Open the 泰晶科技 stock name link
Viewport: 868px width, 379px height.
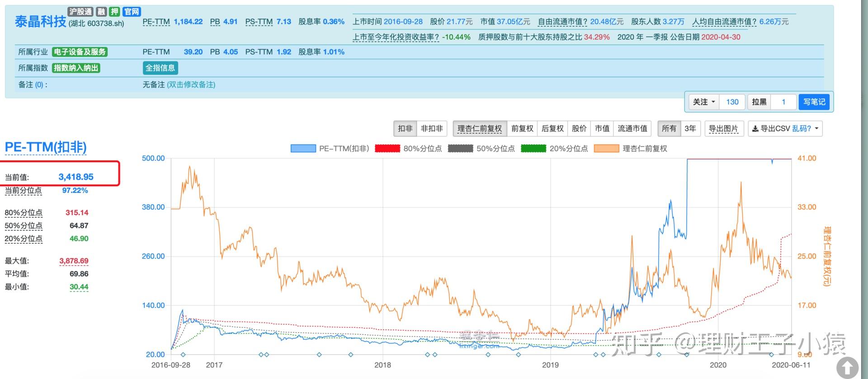click(40, 21)
